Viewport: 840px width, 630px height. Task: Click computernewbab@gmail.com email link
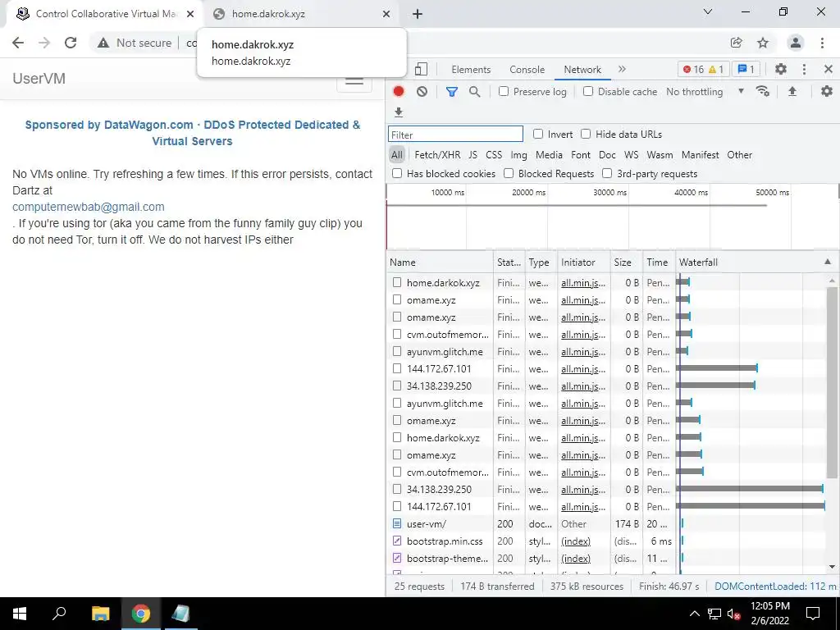pos(89,207)
